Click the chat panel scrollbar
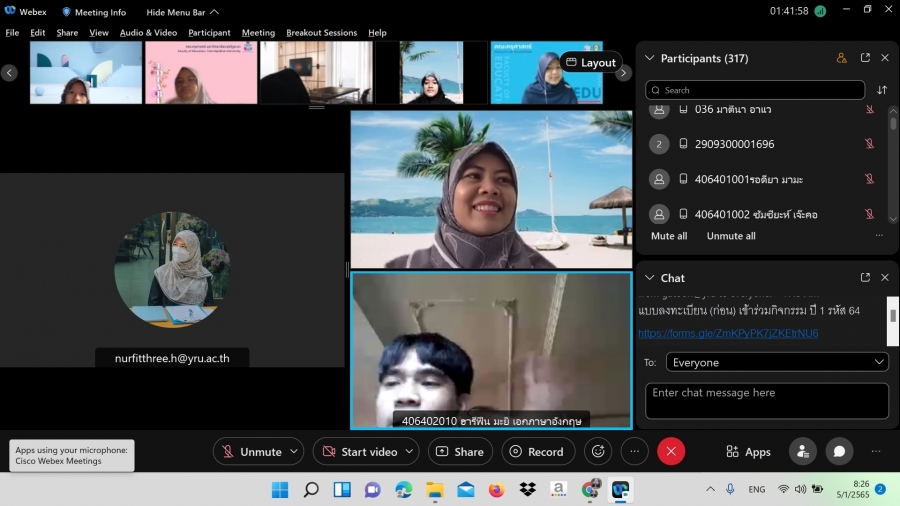The image size is (900, 506). [893, 314]
